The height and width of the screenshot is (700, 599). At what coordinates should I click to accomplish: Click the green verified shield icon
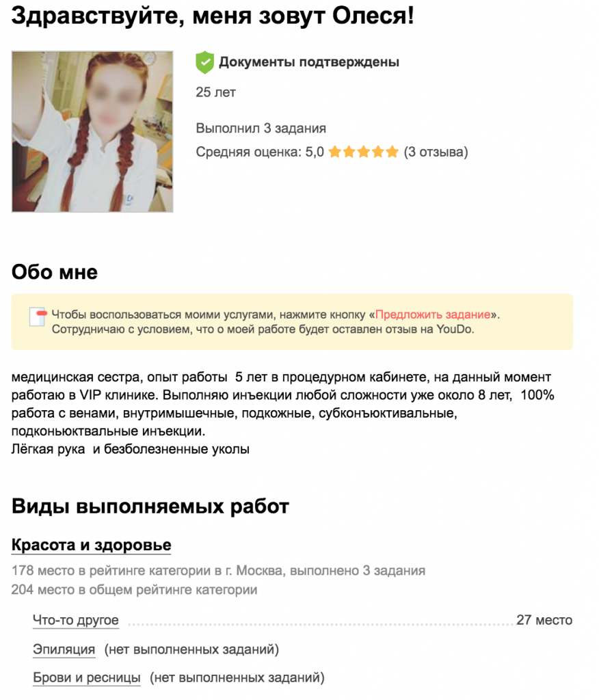point(204,62)
